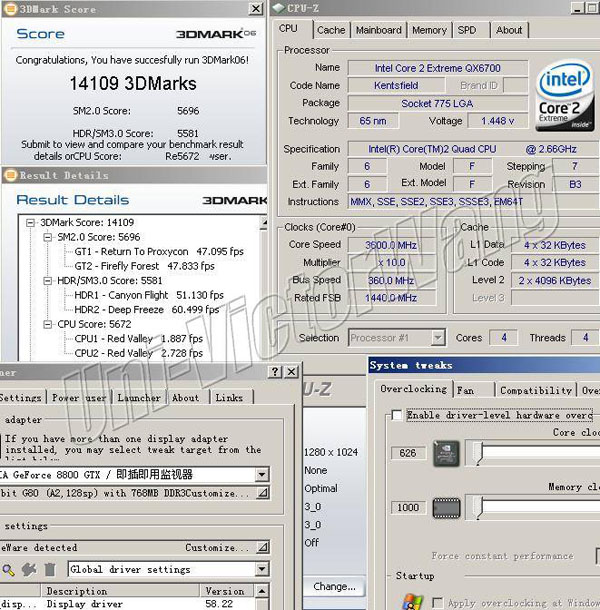Click the wrench tool icon next to magnifier
The image size is (600, 610).
29,570
